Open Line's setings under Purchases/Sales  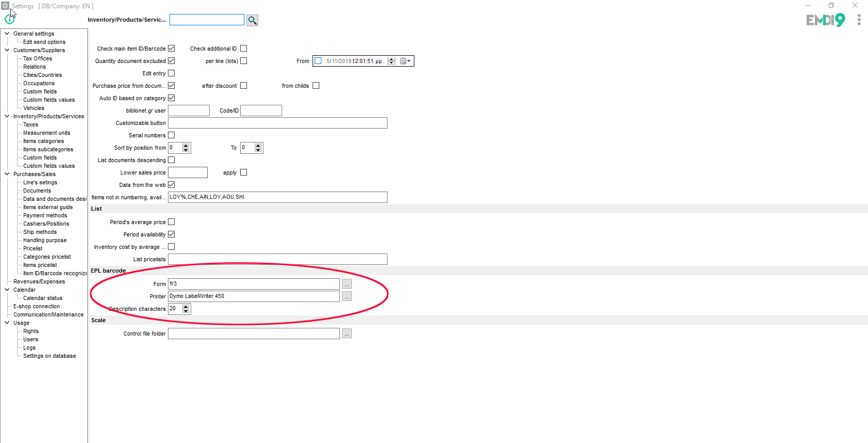pos(40,182)
